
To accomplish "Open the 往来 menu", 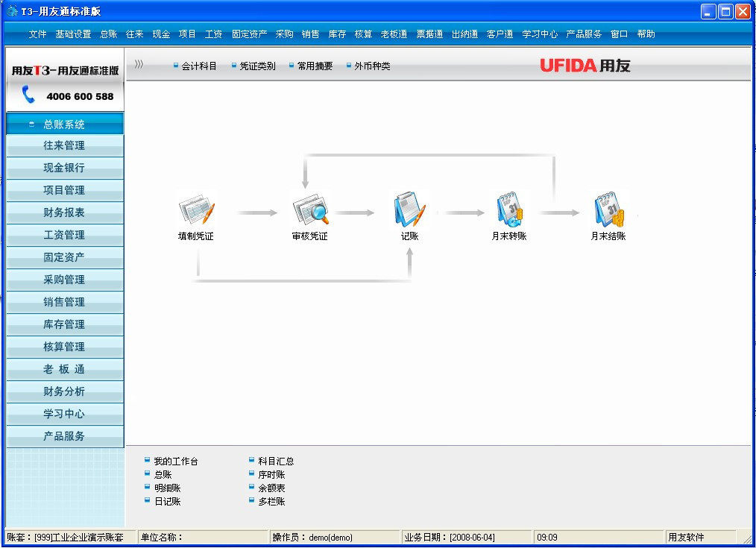I will click(x=134, y=34).
